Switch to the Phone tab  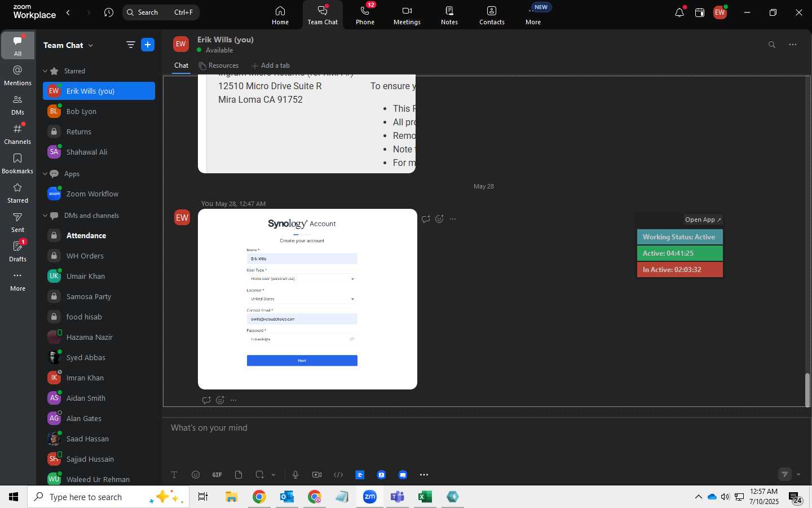point(365,15)
